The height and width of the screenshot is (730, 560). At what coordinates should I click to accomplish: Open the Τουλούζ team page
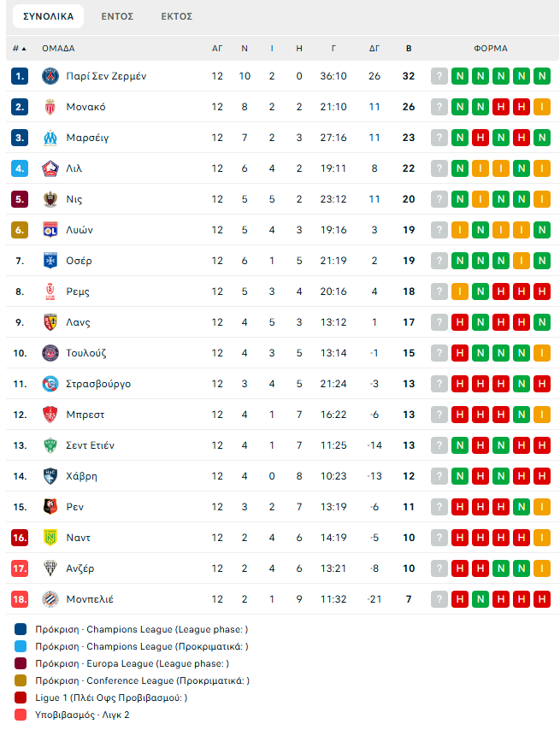click(86, 353)
